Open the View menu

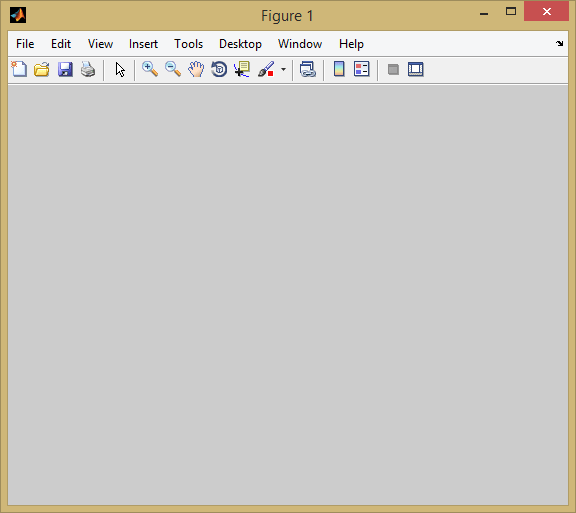click(100, 44)
